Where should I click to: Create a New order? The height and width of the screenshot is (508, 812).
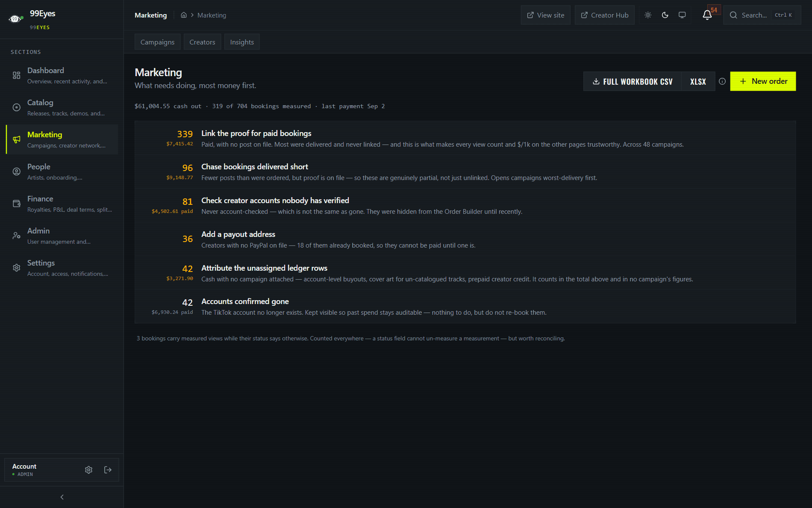pos(763,81)
